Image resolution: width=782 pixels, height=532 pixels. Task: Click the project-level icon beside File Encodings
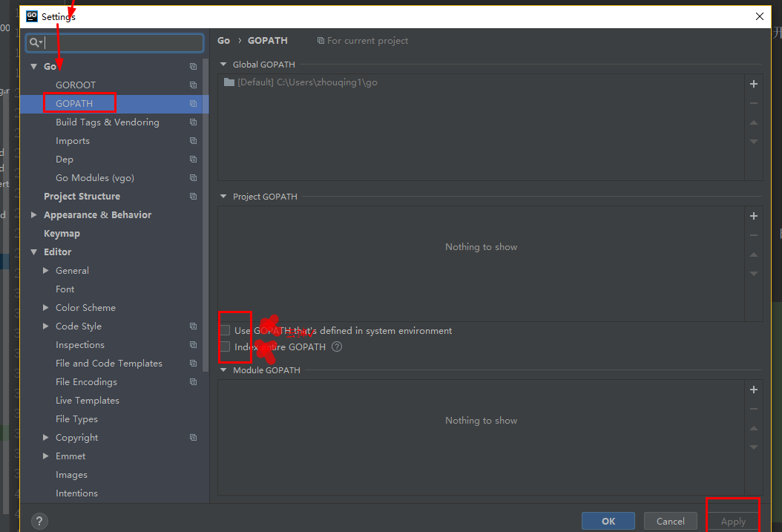click(x=193, y=382)
